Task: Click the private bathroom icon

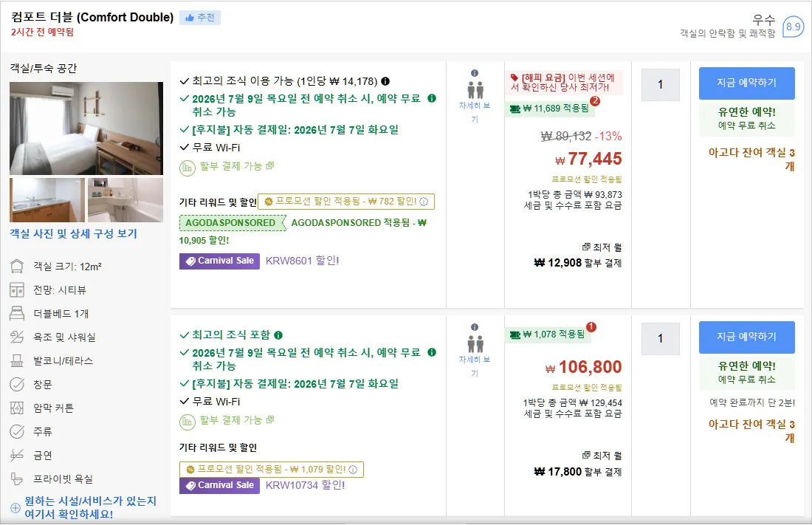Action: 17,479
